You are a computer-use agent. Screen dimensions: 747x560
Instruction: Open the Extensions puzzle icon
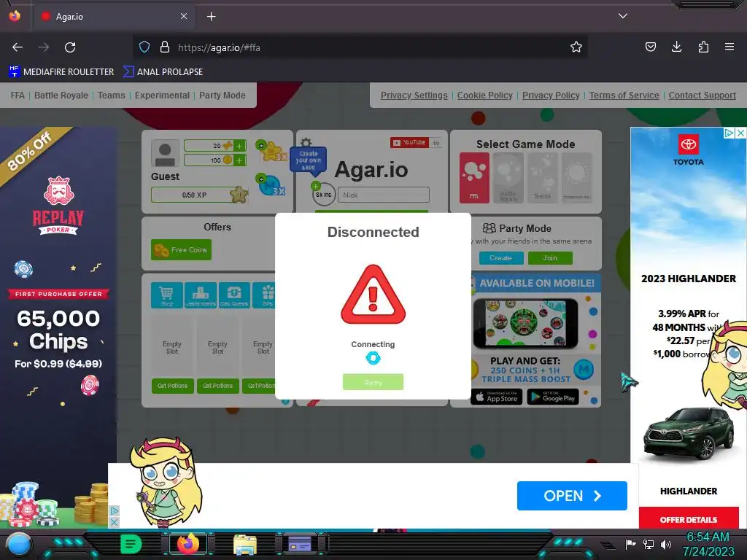(703, 47)
